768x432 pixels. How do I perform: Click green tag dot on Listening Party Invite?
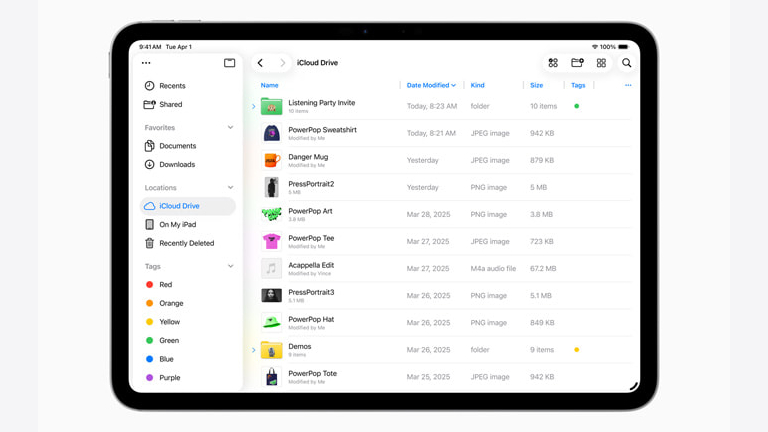(576, 106)
